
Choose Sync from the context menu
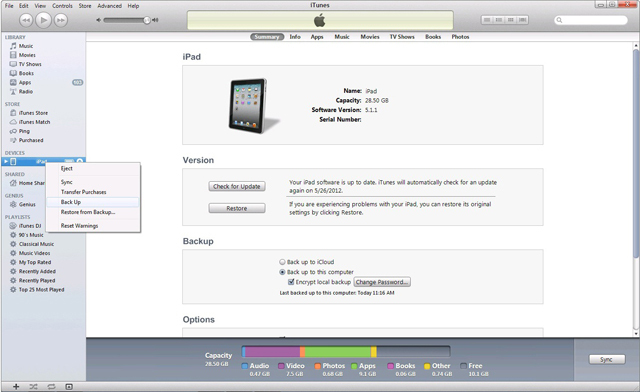[x=93, y=182]
